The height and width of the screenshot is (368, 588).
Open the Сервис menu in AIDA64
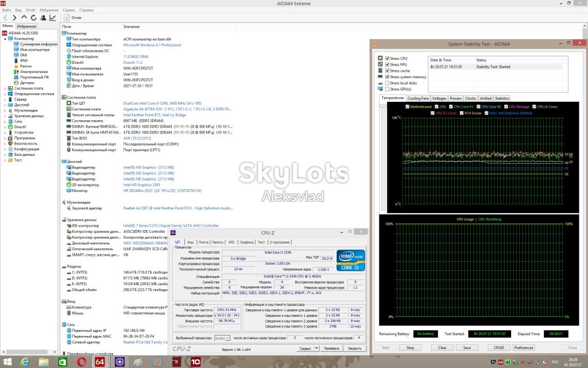[x=69, y=10]
